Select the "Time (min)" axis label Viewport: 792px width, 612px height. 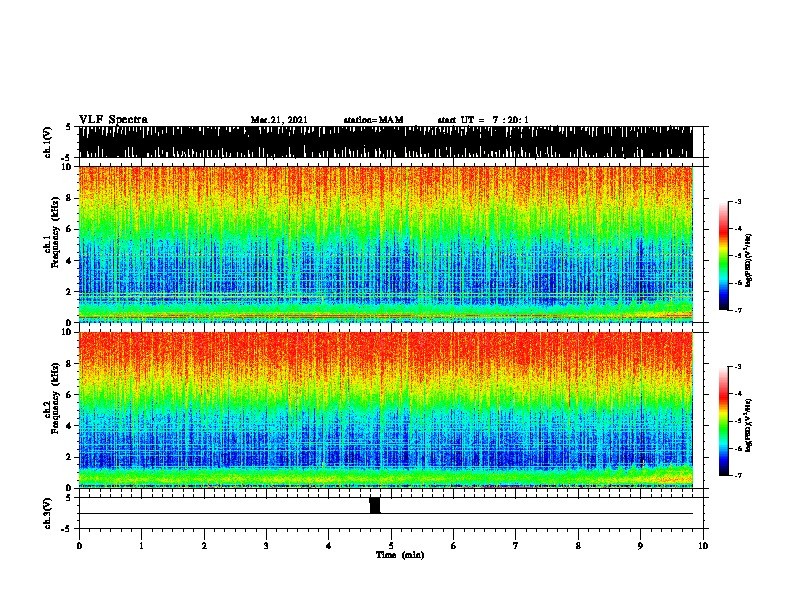400,555
